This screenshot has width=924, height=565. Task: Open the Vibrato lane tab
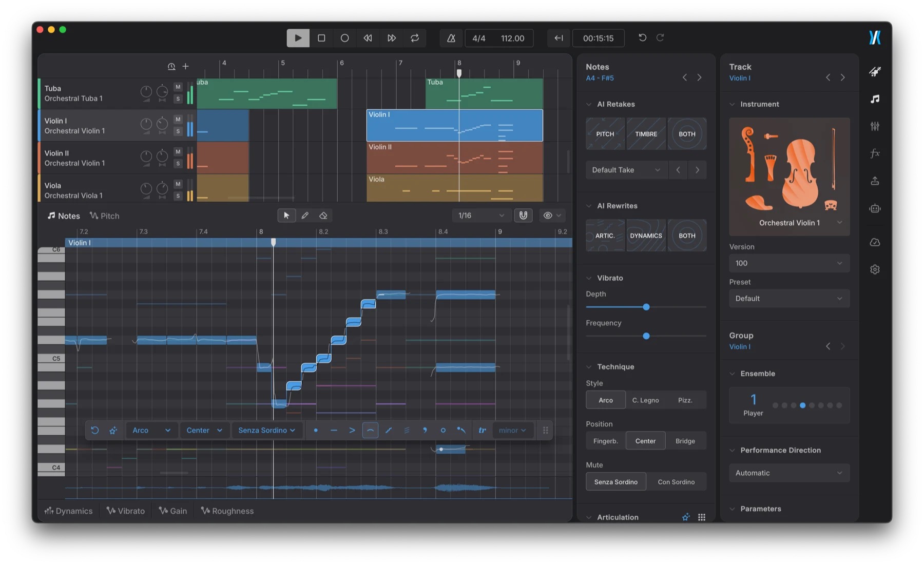(x=126, y=511)
